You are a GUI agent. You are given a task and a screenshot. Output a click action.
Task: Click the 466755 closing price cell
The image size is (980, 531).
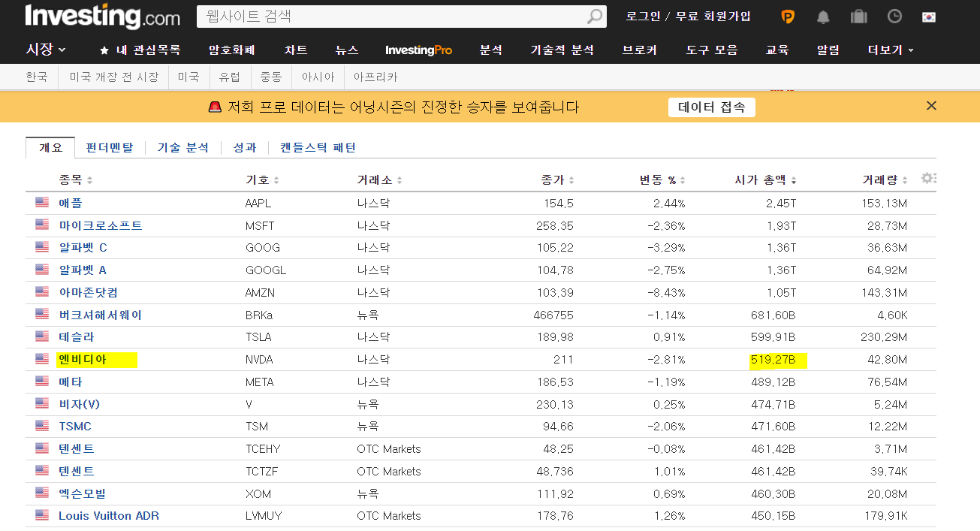[x=553, y=315]
